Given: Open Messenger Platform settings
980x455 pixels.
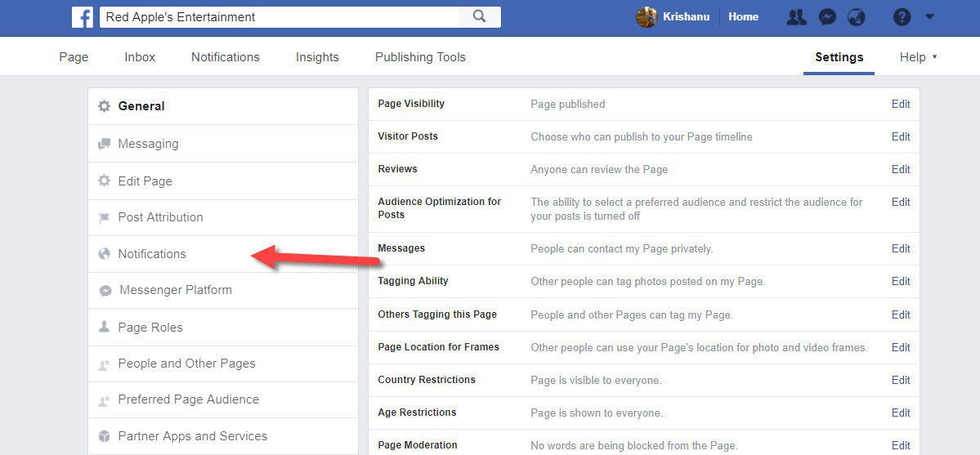Looking at the screenshot, I should pyautogui.click(x=223, y=290).
